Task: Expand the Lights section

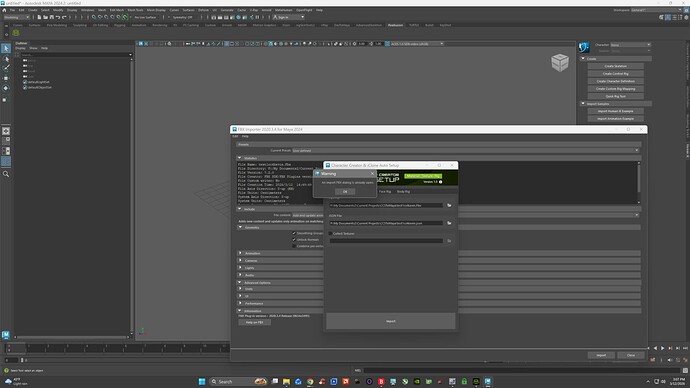Action: point(240,267)
